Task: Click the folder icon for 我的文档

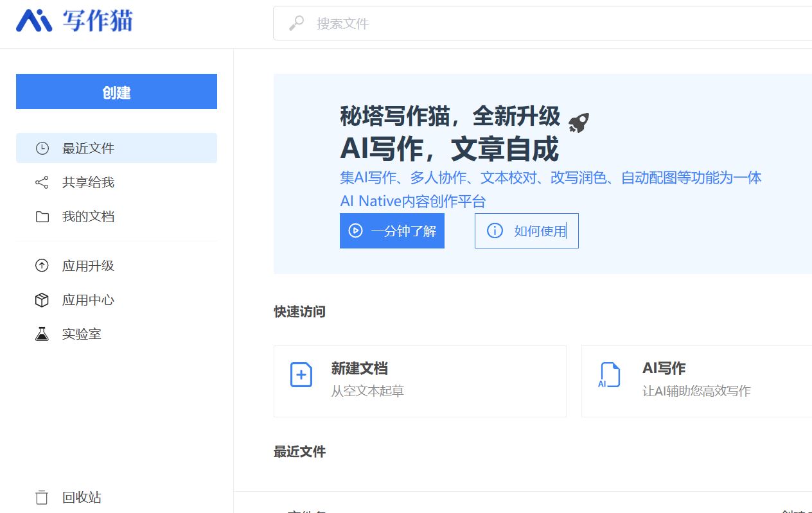Action: pos(42,216)
